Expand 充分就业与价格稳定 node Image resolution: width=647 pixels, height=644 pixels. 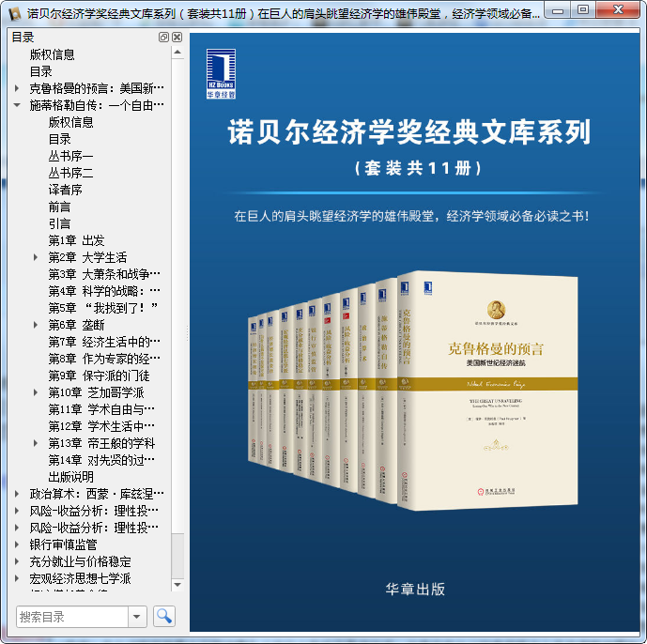coord(17,561)
